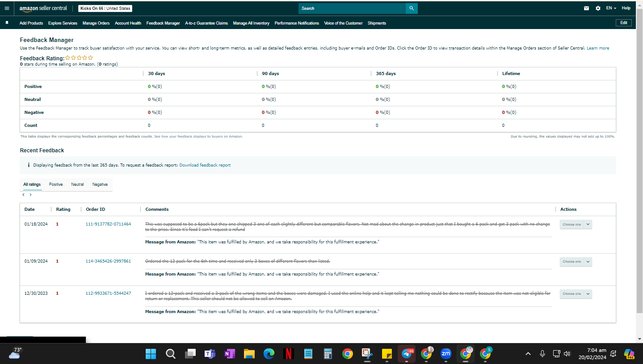This screenshot has height=364, width=643.
Task: Click the Lifetime column heading
Action: (x=511, y=74)
